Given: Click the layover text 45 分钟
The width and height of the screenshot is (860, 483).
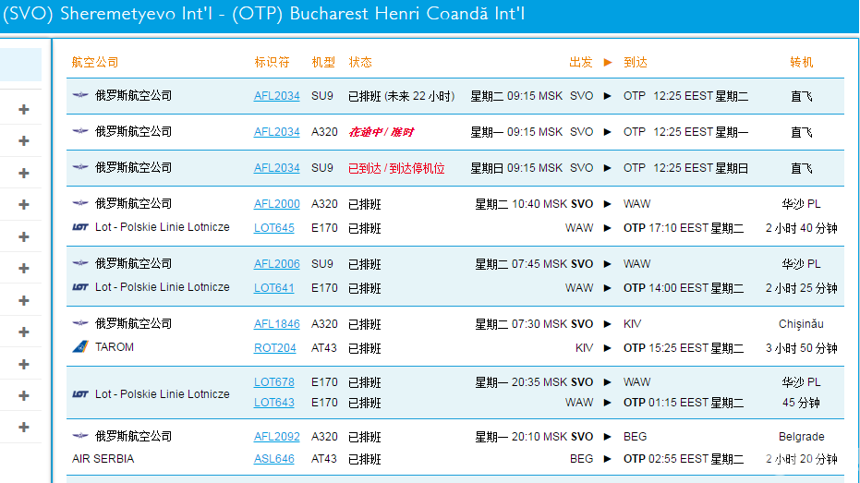Looking at the screenshot, I should [801, 402].
